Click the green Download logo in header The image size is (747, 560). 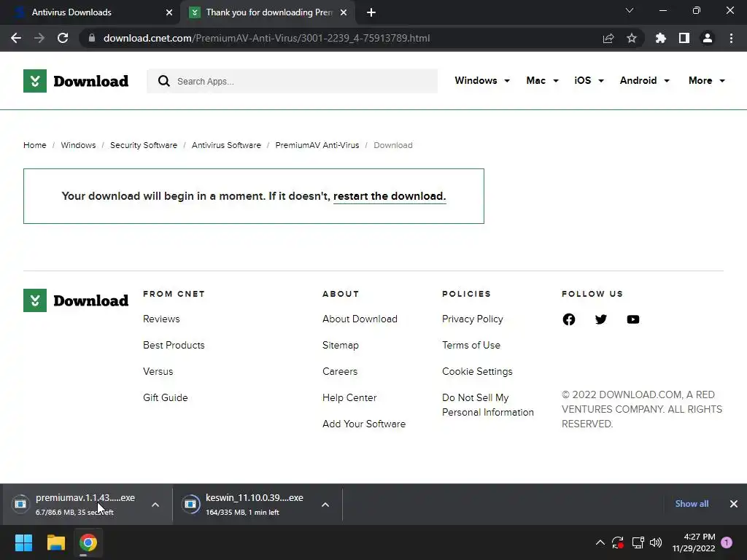[76, 81]
